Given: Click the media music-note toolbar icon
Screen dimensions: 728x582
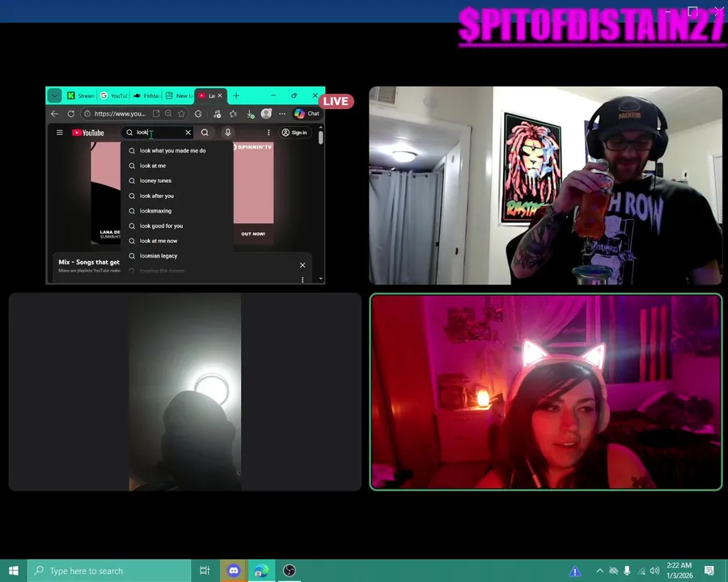Looking at the screenshot, I should [217, 114].
